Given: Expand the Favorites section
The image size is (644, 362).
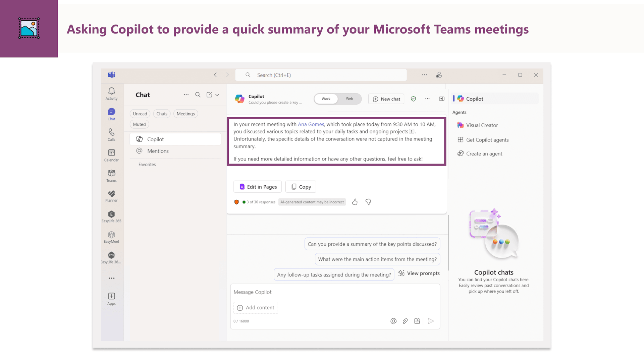Looking at the screenshot, I should (x=147, y=165).
